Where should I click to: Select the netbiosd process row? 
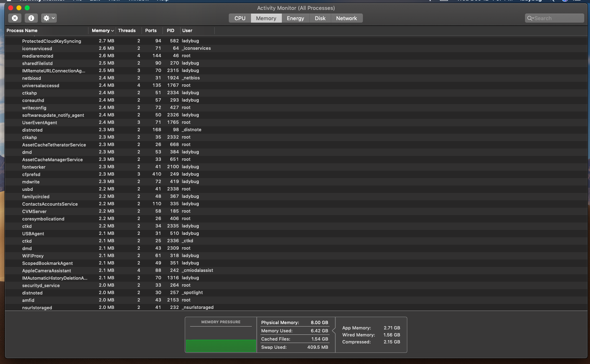pos(296,78)
